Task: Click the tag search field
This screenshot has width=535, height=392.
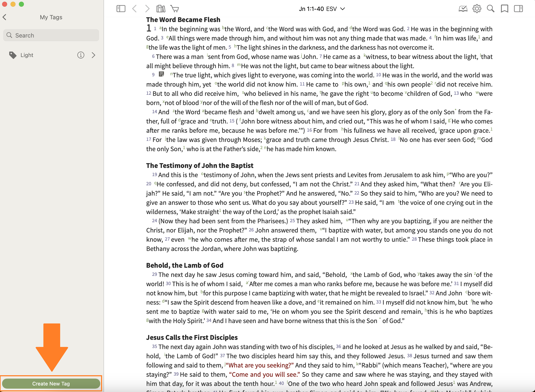Action: tap(51, 35)
